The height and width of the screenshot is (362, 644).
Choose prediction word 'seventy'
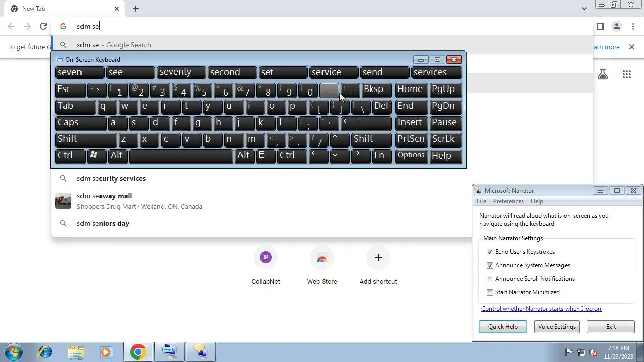(182, 72)
